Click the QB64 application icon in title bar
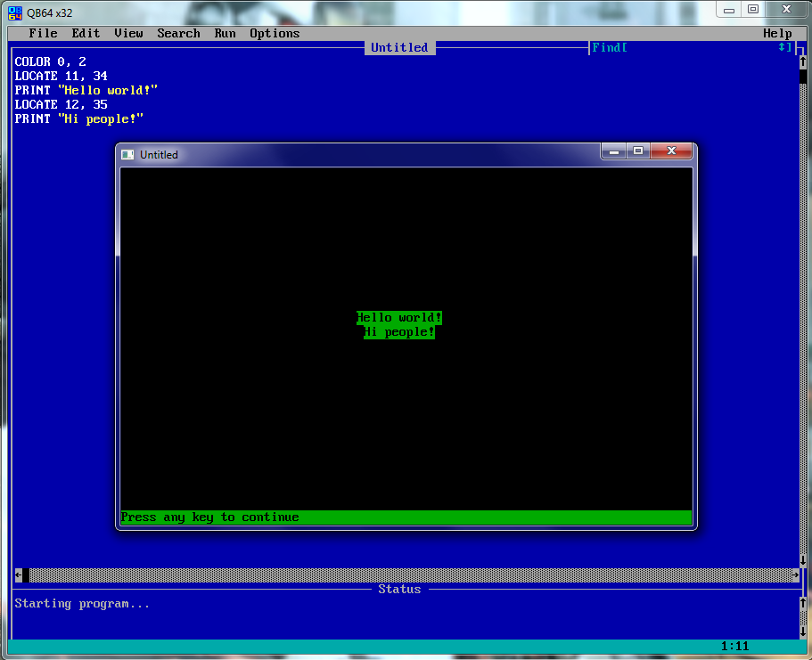 tap(15, 12)
